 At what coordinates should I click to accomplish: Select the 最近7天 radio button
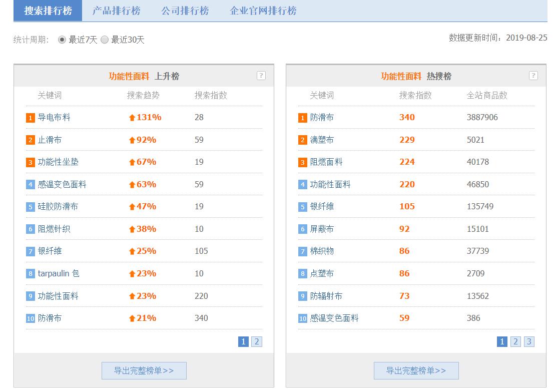point(61,39)
